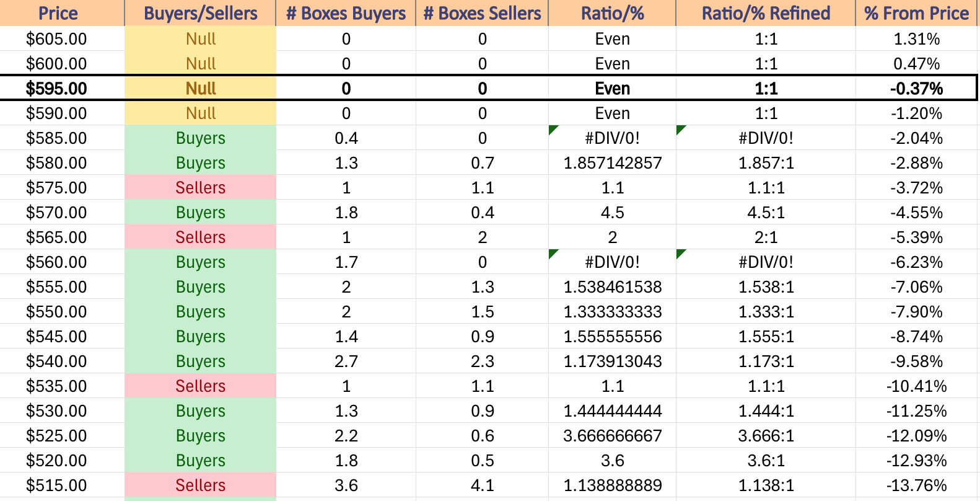Screen dimensions: 980x501
Task: Click the $590.00 price cell
Action: [62, 113]
